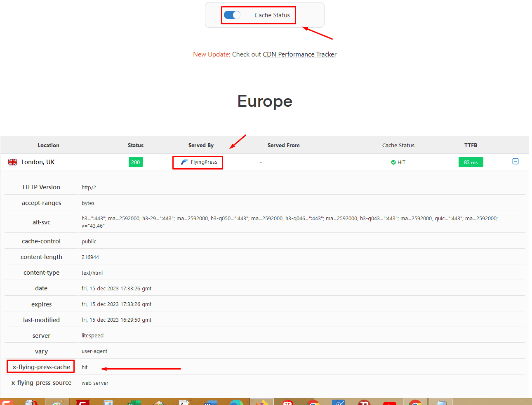This screenshot has height=405, width=532.
Task: Select the litespeed server value
Action: (92, 336)
